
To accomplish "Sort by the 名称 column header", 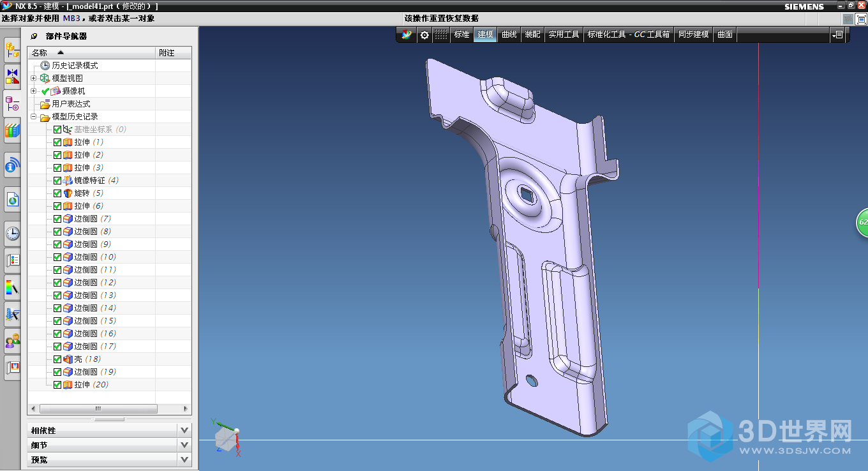I will pos(91,52).
